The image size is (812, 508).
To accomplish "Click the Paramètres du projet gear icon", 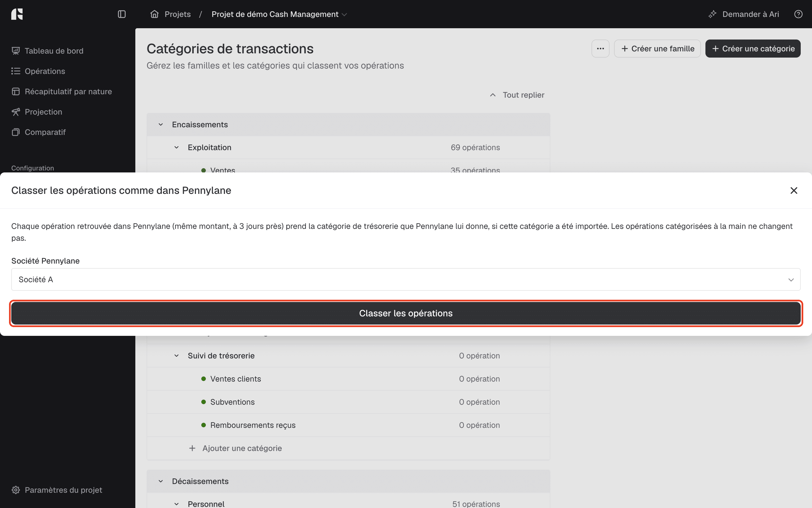I will coord(16,490).
